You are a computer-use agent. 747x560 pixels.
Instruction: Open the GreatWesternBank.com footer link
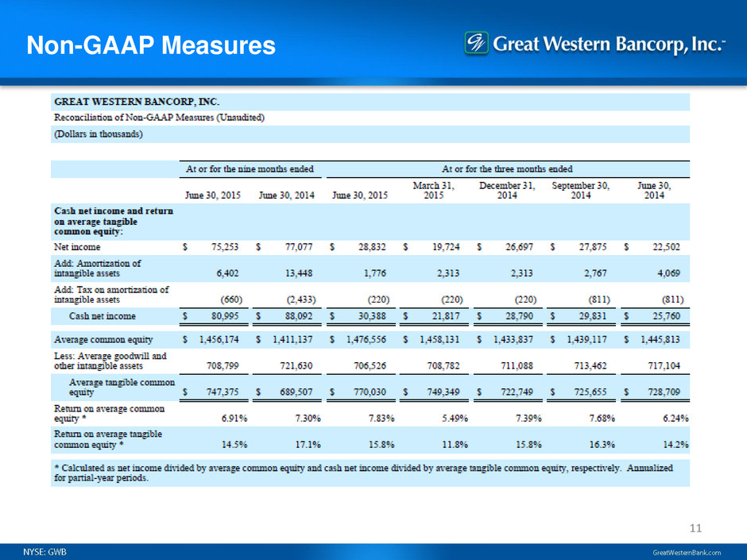click(x=687, y=552)
